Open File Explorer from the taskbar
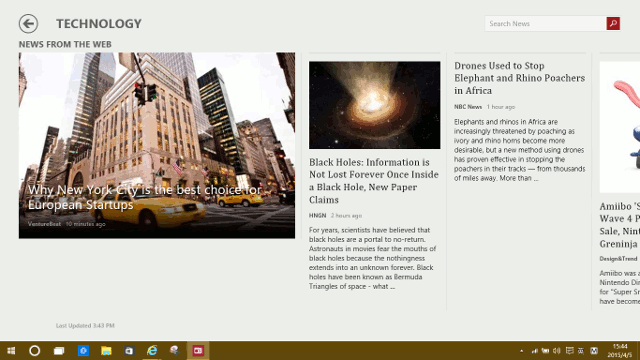 click(x=106, y=351)
